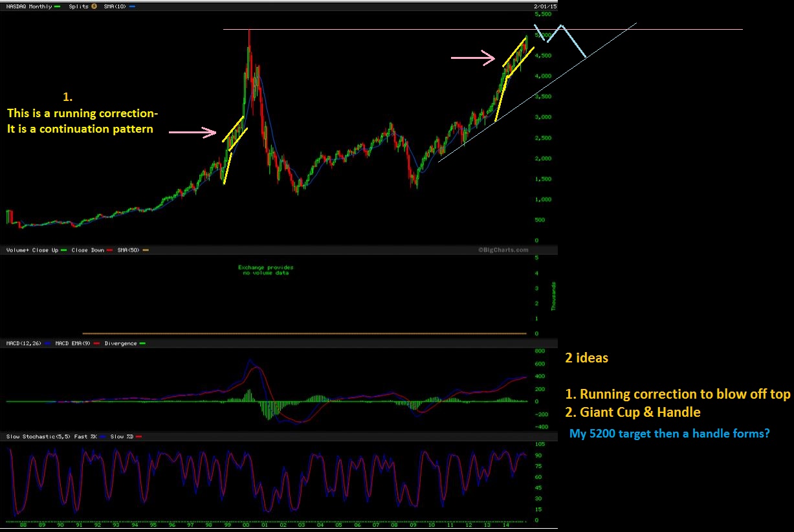The height and width of the screenshot is (532, 794).
Task: Click the 'Volume+ Close Up' label
Action: [32, 250]
